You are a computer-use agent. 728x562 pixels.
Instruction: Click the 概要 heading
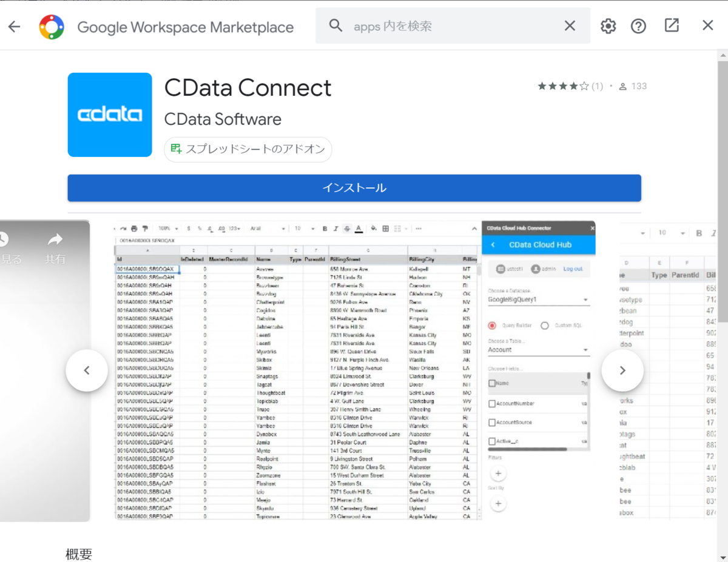click(x=79, y=554)
